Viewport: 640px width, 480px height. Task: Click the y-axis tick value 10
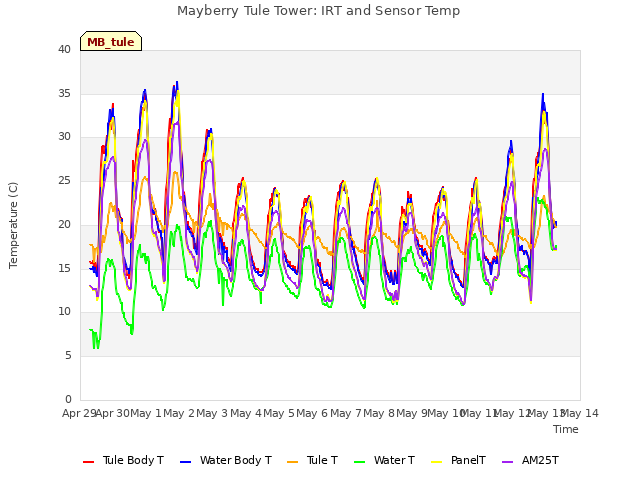tap(64, 311)
